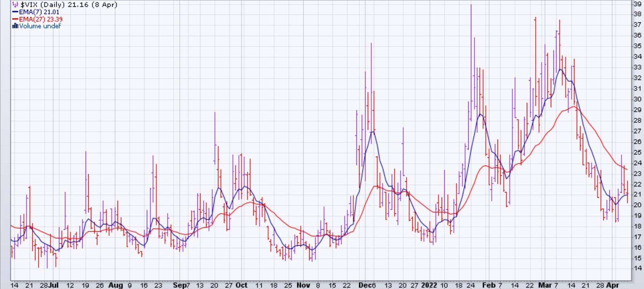
Task: Click the Nov label on date axis
Action: (x=303, y=285)
